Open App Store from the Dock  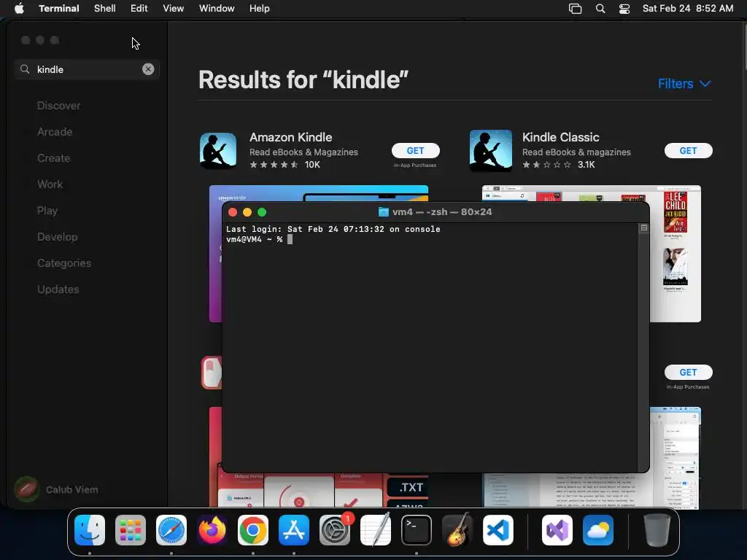click(x=294, y=530)
